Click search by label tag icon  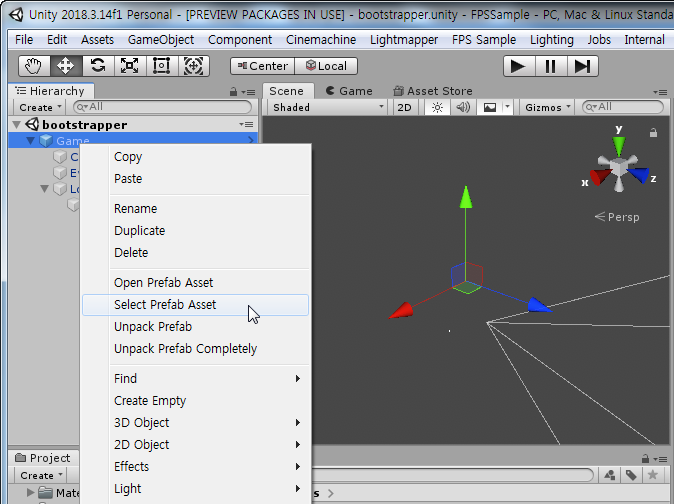[x=631, y=475]
